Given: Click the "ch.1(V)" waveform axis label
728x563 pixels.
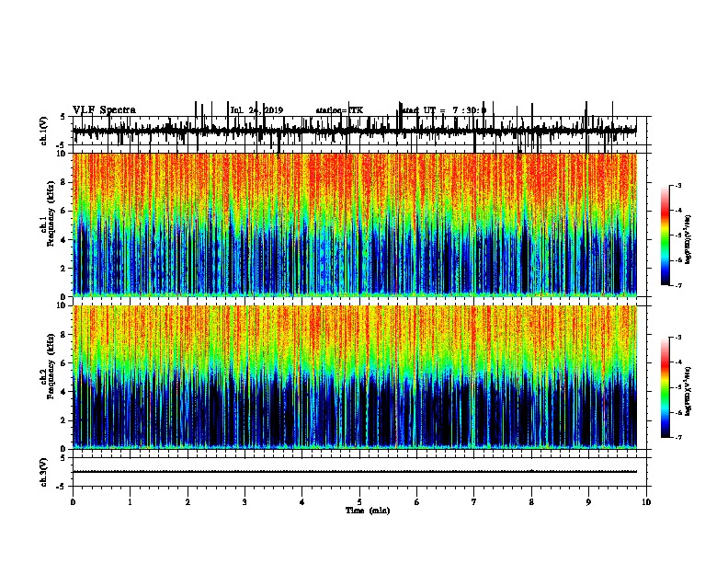Looking at the screenshot, I should (x=44, y=131).
